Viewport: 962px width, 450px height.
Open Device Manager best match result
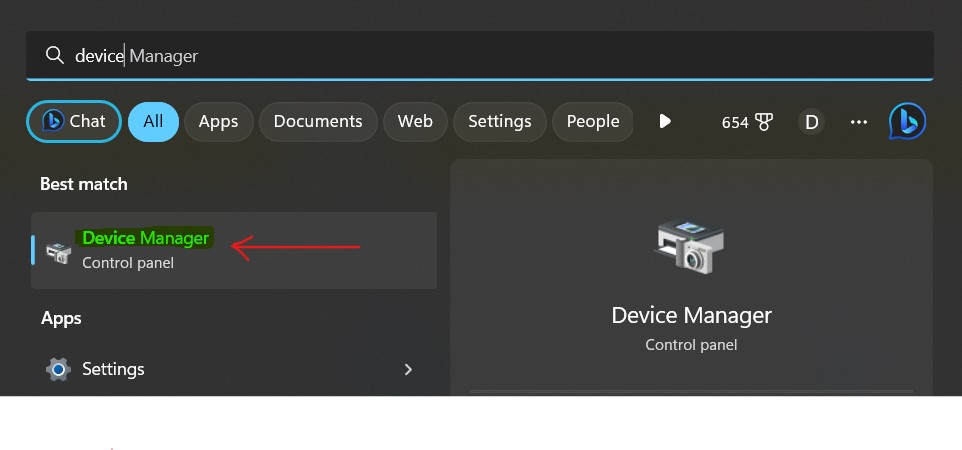click(234, 250)
